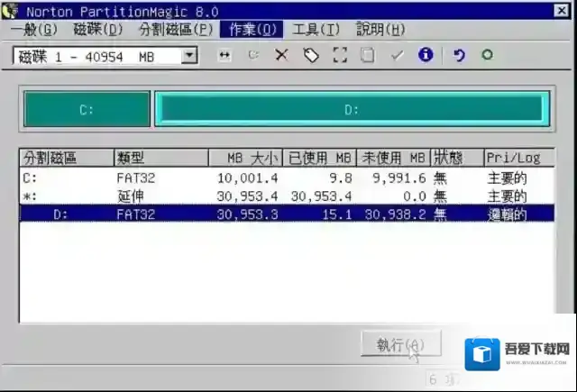577x392 pixels.
Task: Select the D: partition block in disk map
Action: pos(353,109)
